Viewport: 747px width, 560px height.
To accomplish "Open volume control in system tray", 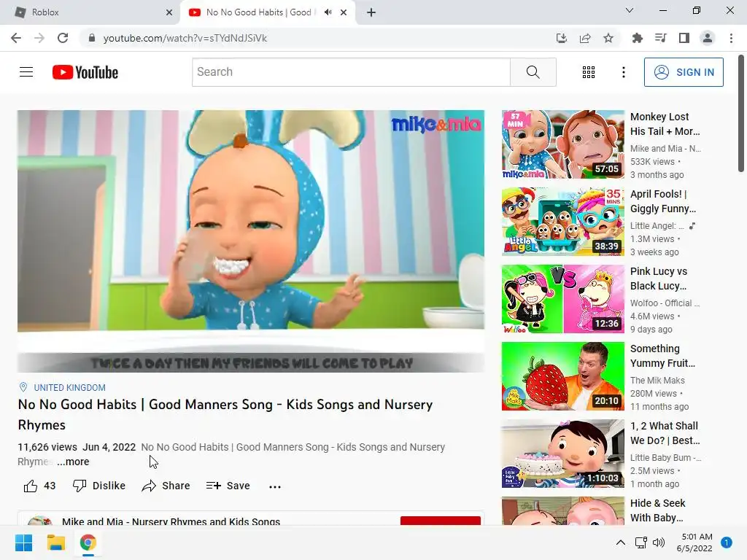I will tap(659, 542).
